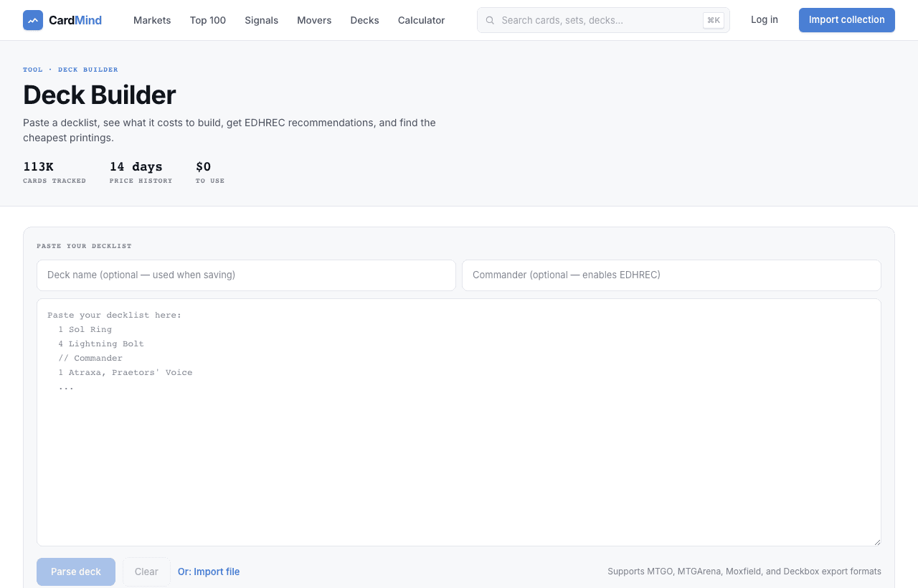Open the Signals nav link
Viewport: 918px width, 588px height.
[x=261, y=20]
